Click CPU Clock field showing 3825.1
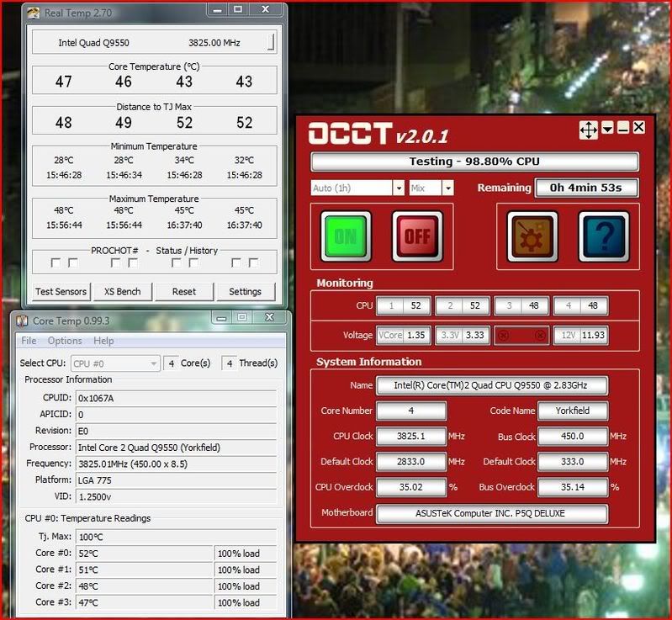Image resolution: width=672 pixels, height=620 pixels. tap(411, 436)
